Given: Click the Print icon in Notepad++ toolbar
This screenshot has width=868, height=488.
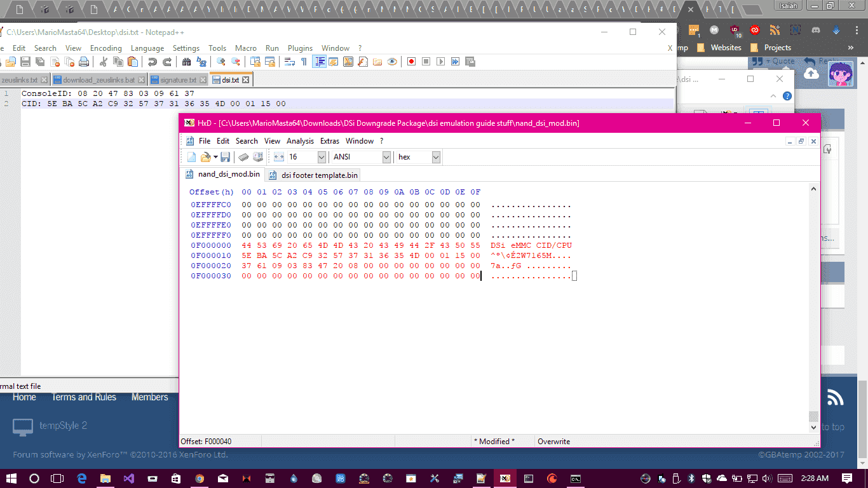Looking at the screenshot, I should [84, 62].
